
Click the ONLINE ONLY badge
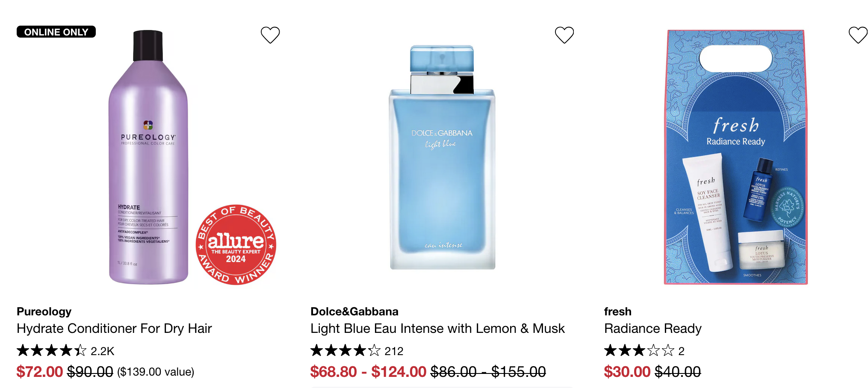(56, 32)
